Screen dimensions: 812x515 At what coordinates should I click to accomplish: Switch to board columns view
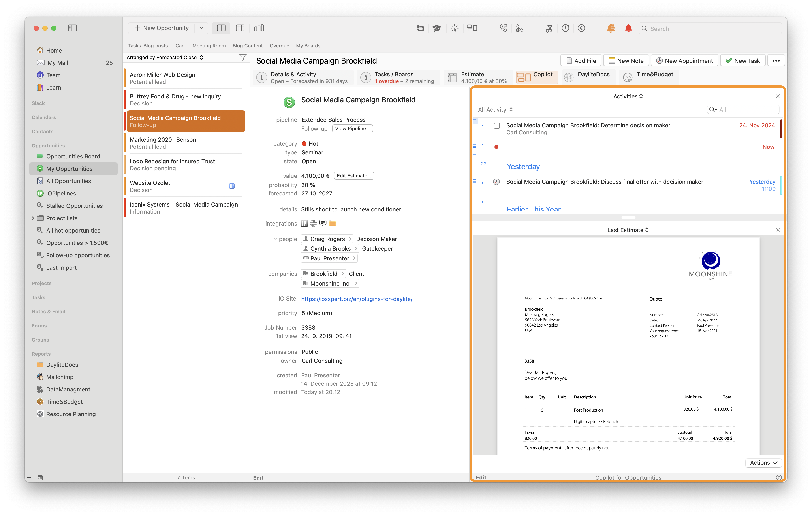point(259,28)
